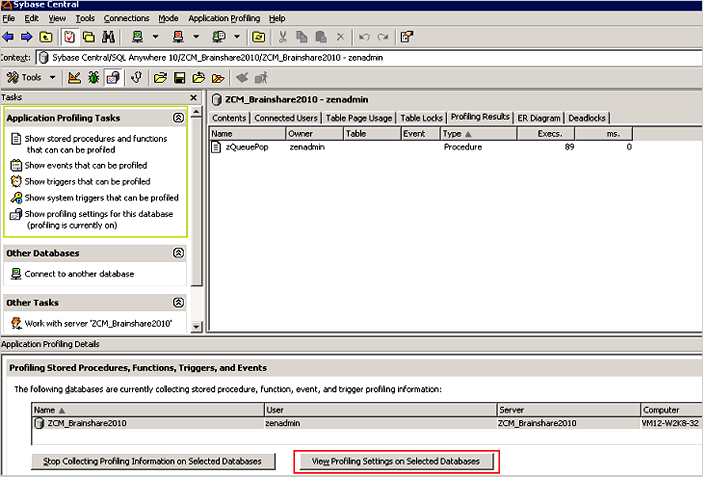Switch to Design mode ruler icon

coord(74,78)
